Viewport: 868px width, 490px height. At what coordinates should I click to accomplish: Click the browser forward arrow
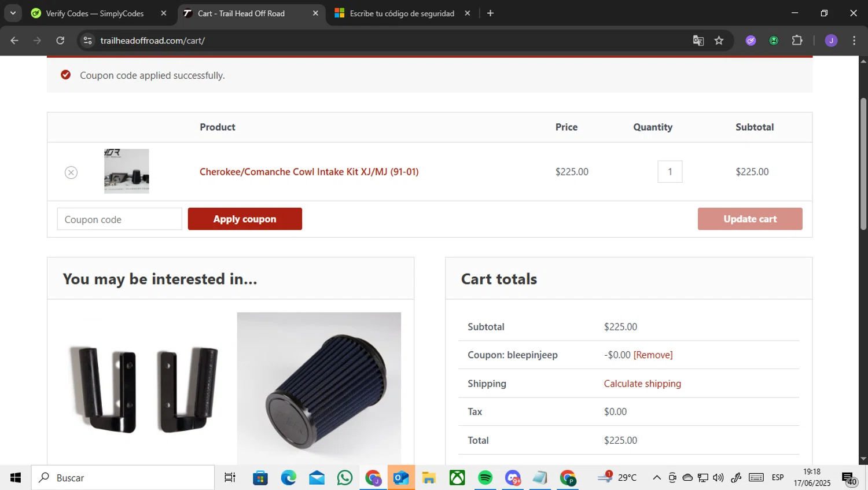(37, 40)
